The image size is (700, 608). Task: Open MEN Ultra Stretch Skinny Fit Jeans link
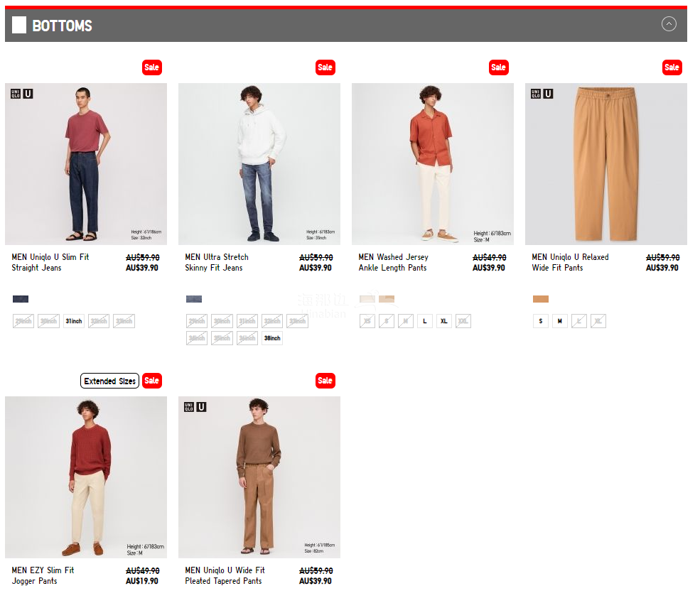click(x=217, y=262)
